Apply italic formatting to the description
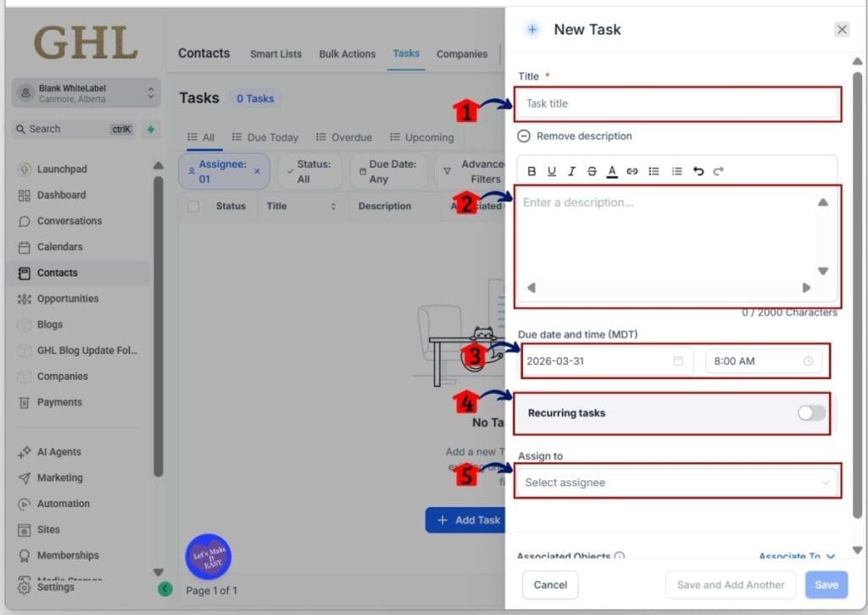The image size is (868, 615). (572, 171)
